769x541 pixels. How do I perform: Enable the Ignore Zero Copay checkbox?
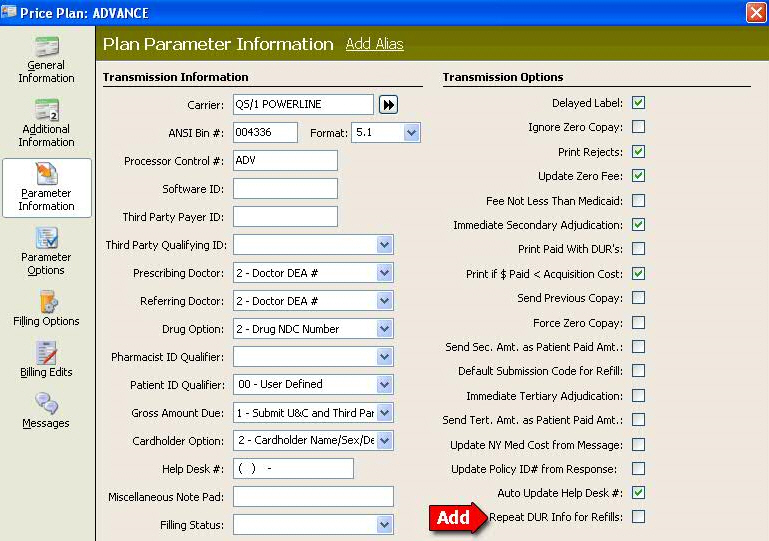(638, 127)
